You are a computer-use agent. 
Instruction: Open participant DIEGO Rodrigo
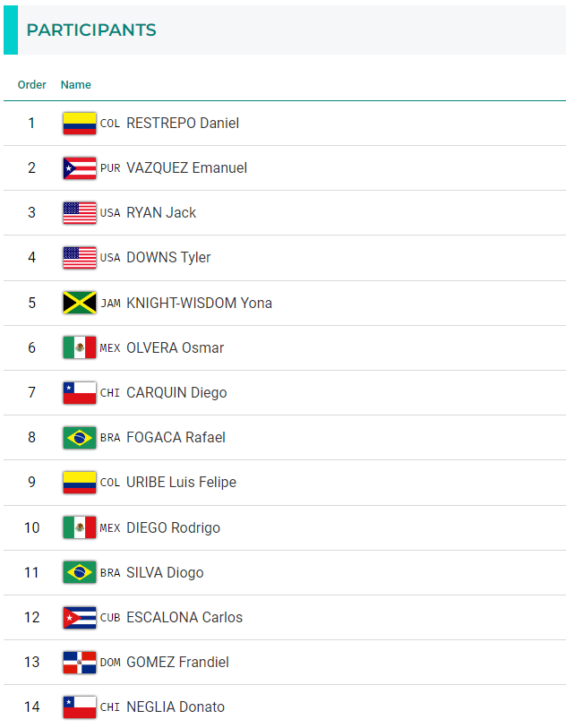173,527
